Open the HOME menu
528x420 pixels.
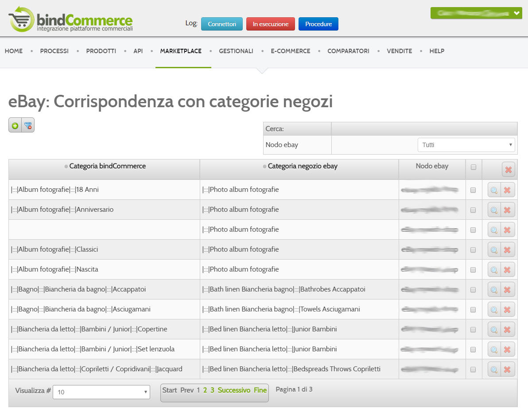(14, 51)
